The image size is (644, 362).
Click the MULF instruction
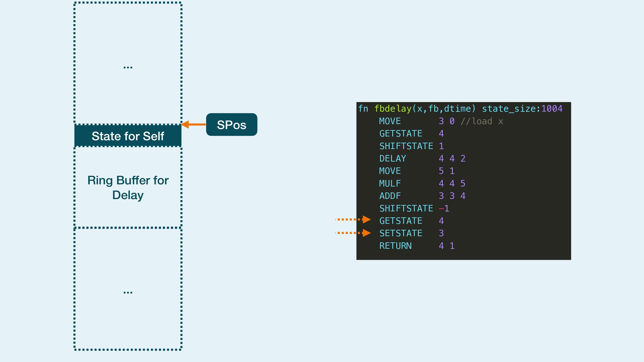point(390,183)
